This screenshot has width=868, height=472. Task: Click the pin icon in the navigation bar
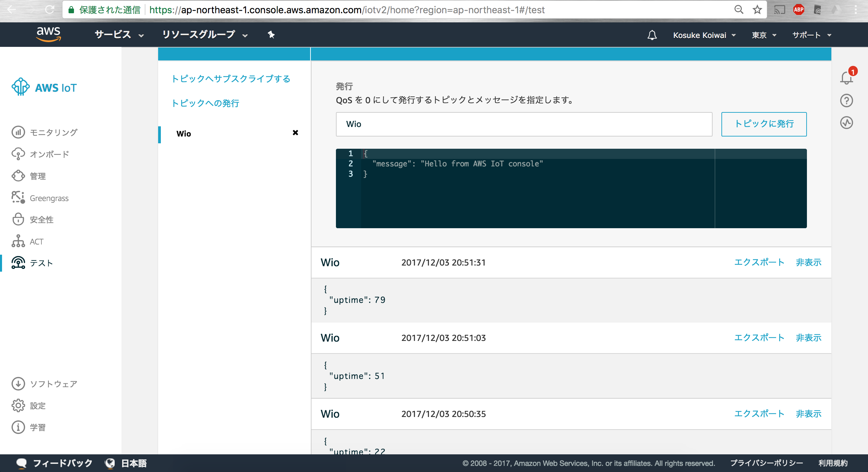(271, 34)
